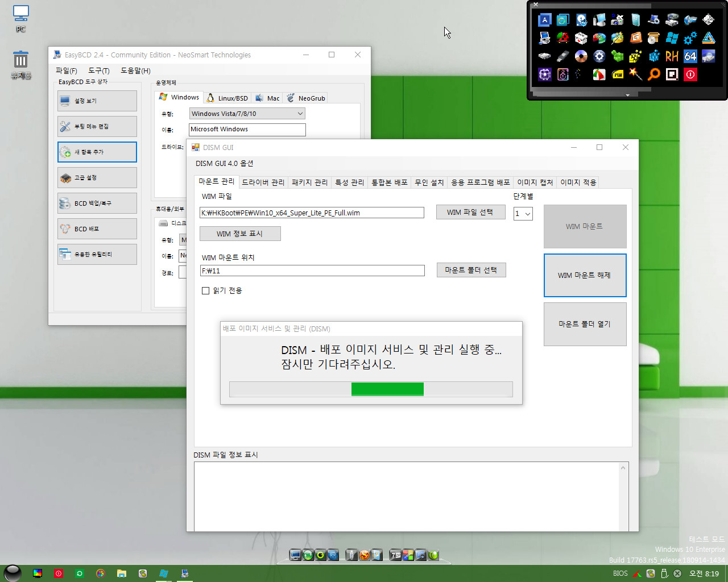Image resolution: width=728 pixels, height=582 pixels.
Task: Click the DISM progress bar
Action: click(x=371, y=389)
